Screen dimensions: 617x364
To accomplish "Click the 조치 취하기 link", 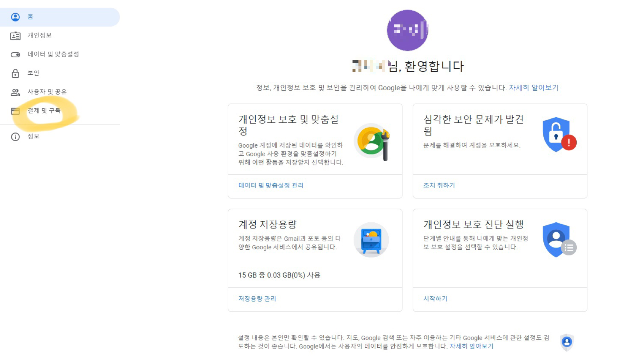I will (439, 185).
